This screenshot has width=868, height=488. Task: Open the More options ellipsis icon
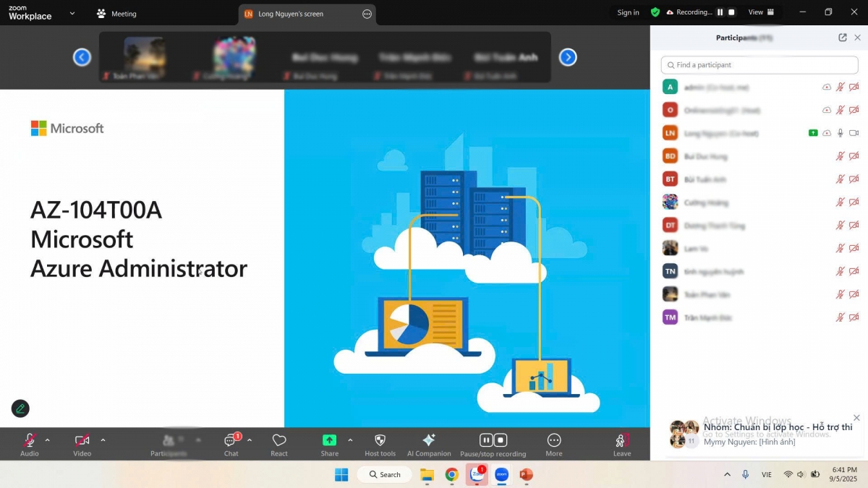click(554, 440)
